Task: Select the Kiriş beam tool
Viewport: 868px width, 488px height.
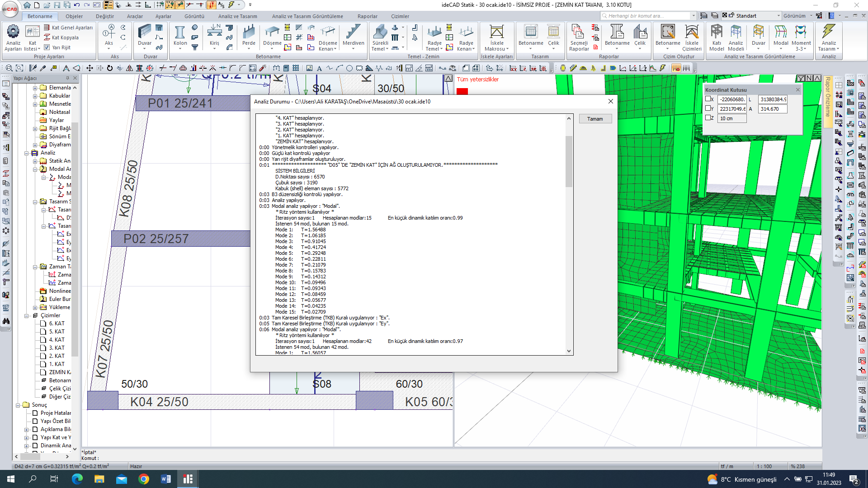Action: pos(214,36)
